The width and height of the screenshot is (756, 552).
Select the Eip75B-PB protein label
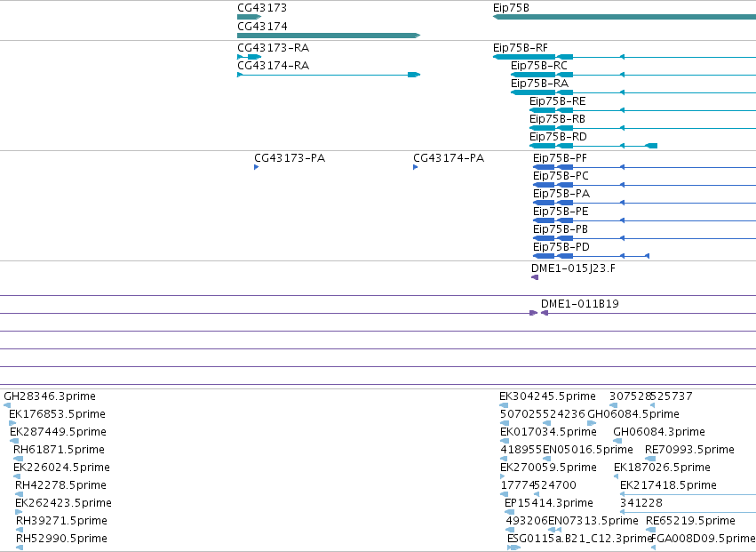click(x=561, y=229)
